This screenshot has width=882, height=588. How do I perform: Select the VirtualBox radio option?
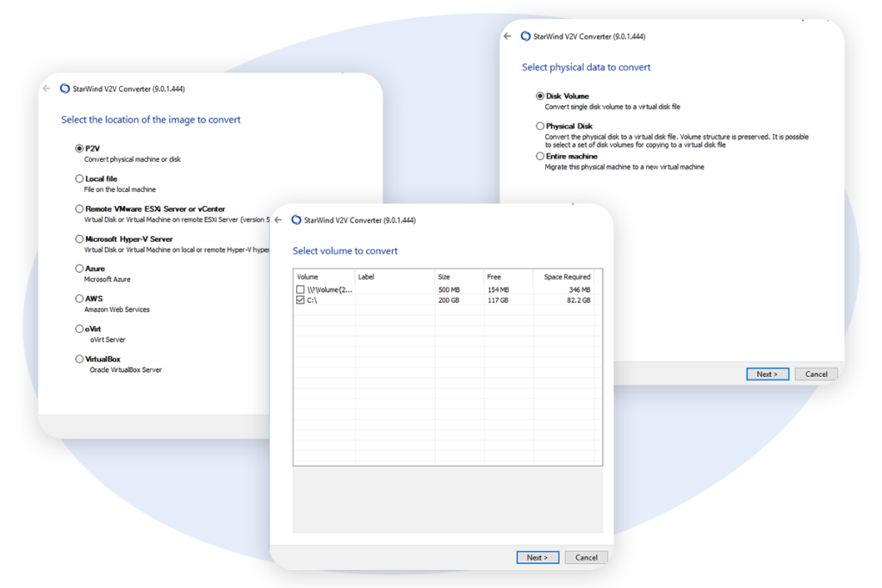click(x=80, y=359)
